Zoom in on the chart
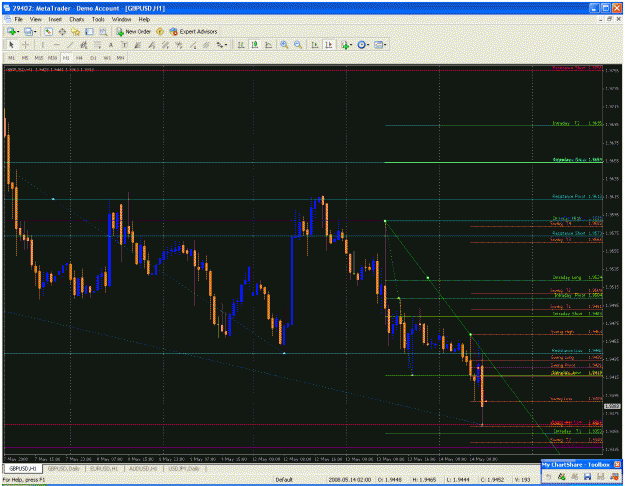625x486 pixels. tap(284, 45)
